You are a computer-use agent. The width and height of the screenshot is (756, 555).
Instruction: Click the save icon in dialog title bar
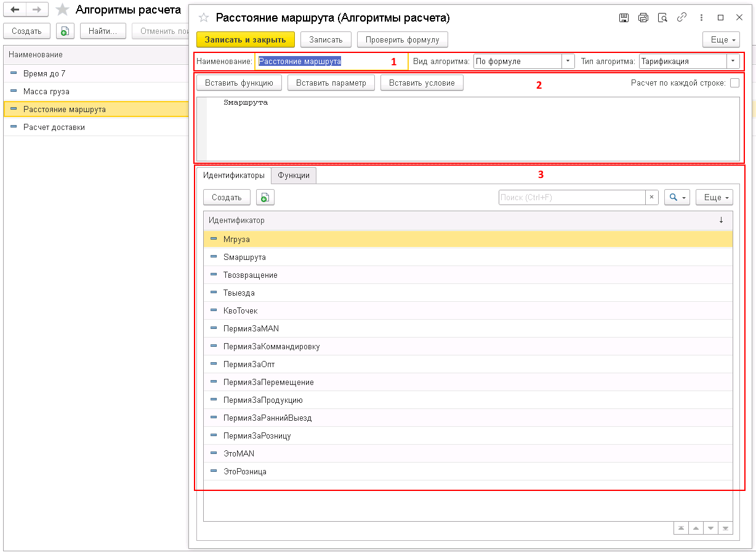[x=624, y=18]
